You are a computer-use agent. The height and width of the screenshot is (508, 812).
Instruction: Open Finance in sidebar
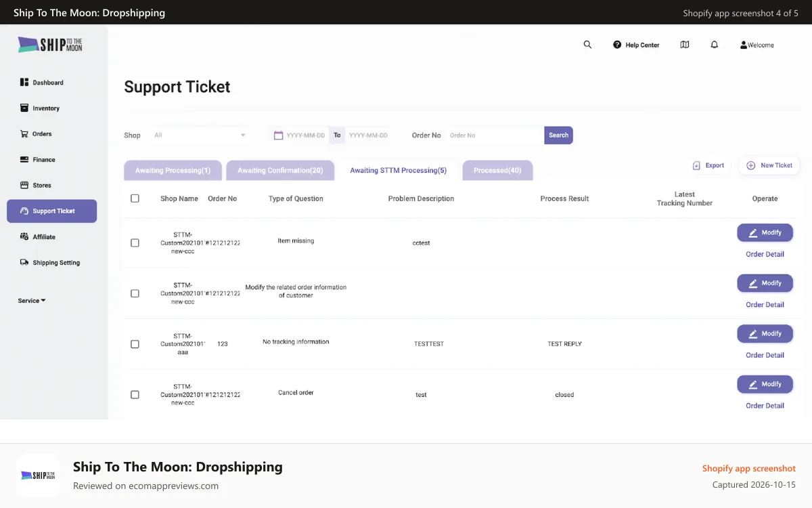tap(44, 160)
